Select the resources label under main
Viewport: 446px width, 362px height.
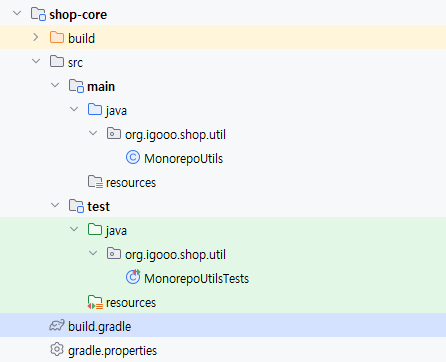click(131, 183)
